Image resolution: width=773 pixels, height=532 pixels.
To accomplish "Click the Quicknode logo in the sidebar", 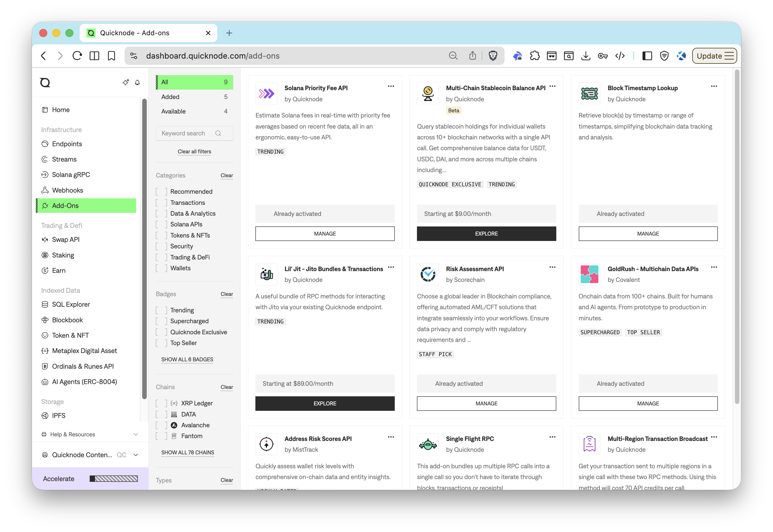I will [45, 82].
